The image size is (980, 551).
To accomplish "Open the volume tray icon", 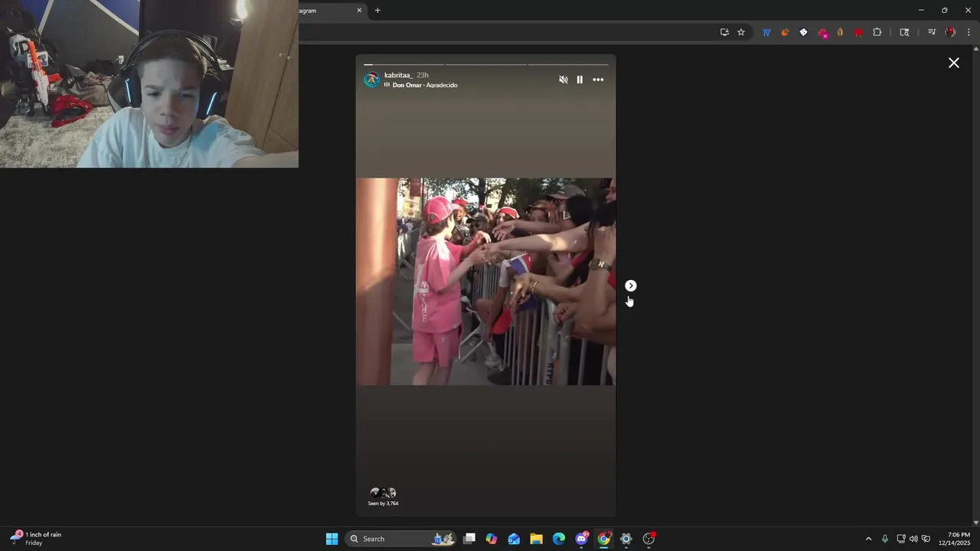I will pos(913,539).
